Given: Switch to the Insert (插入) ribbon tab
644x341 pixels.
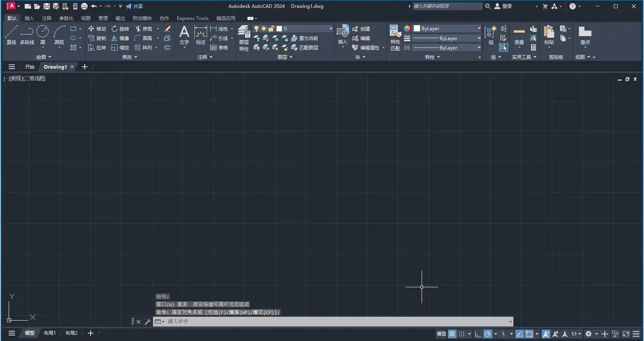Looking at the screenshot, I should 29,18.
